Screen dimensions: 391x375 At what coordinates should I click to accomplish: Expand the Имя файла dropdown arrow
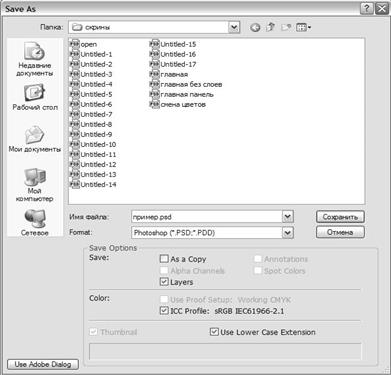[287, 217]
